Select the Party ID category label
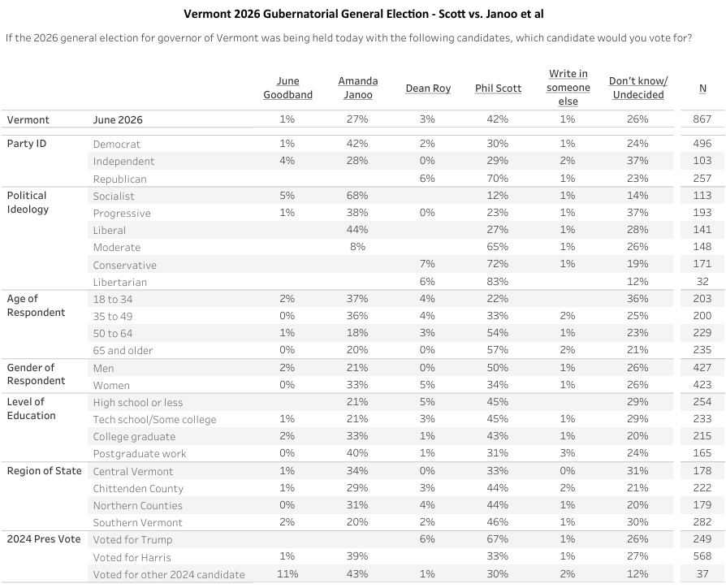 tap(26, 144)
